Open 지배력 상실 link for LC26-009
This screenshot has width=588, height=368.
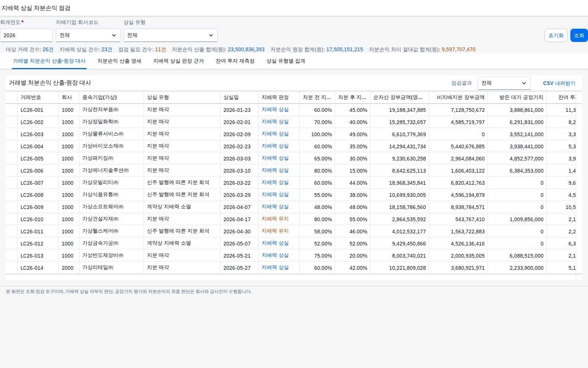click(275, 207)
